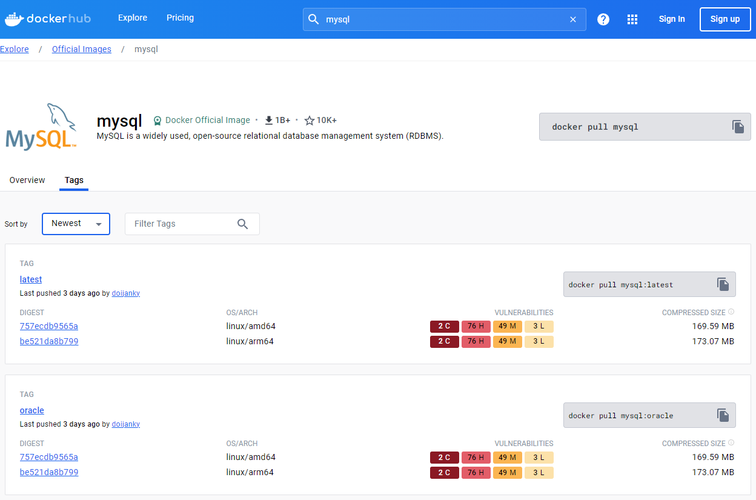Click Sign In
756x500 pixels.
672,19
